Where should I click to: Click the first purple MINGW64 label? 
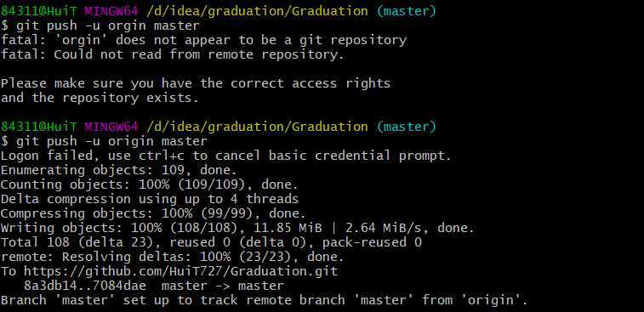click(111, 11)
